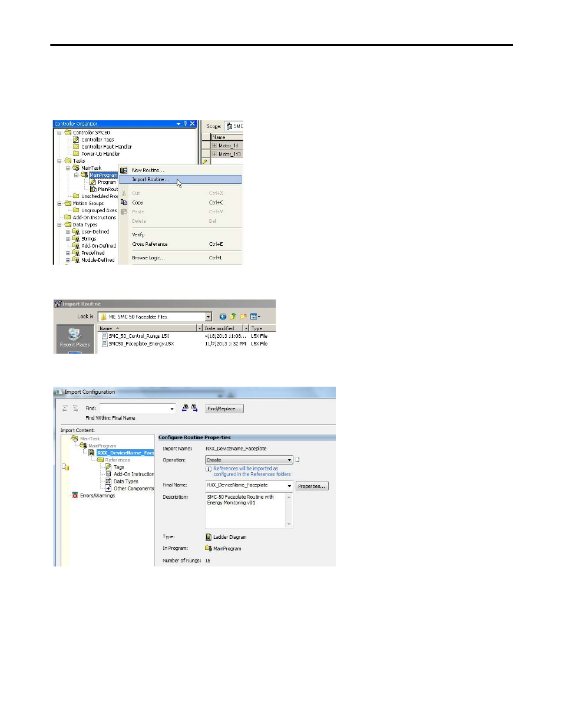
Task: Select Strings under Data Types
Action: pos(89,239)
